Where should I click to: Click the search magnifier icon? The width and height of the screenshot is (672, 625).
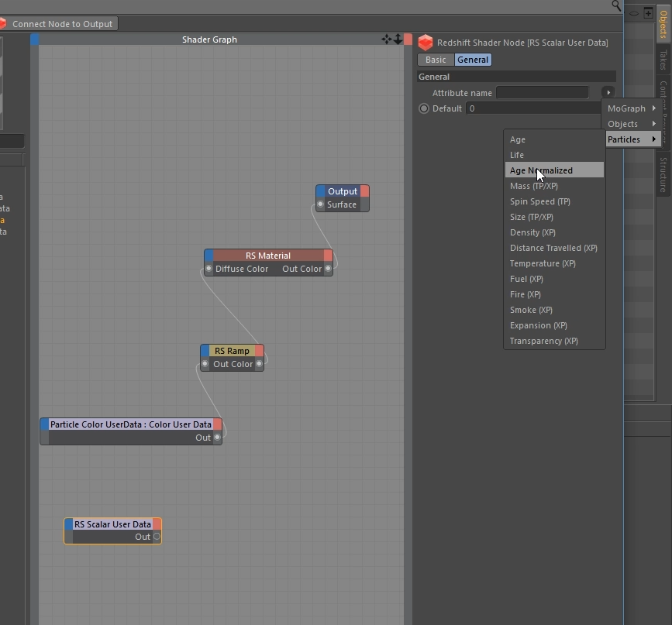click(616, 5)
